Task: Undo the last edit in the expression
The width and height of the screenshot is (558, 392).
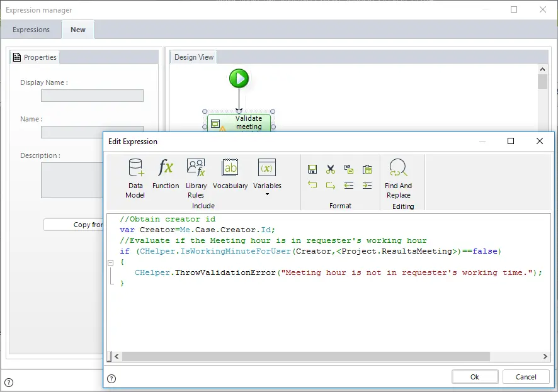Action: click(x=312, y=185)
